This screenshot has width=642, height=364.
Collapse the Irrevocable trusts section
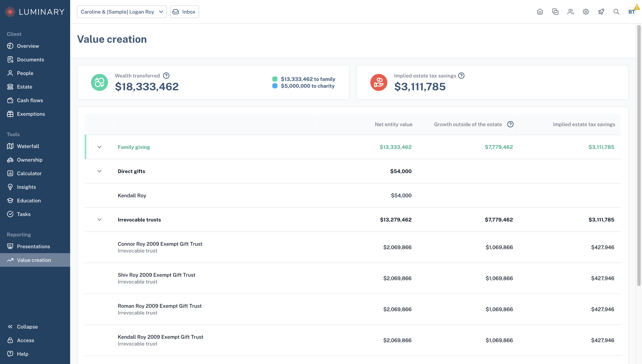(x=99, y=220)
